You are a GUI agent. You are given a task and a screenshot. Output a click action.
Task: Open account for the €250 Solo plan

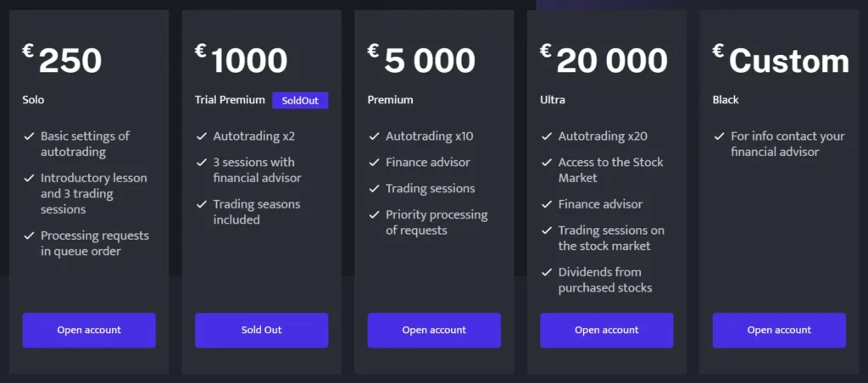click(89, 330)
